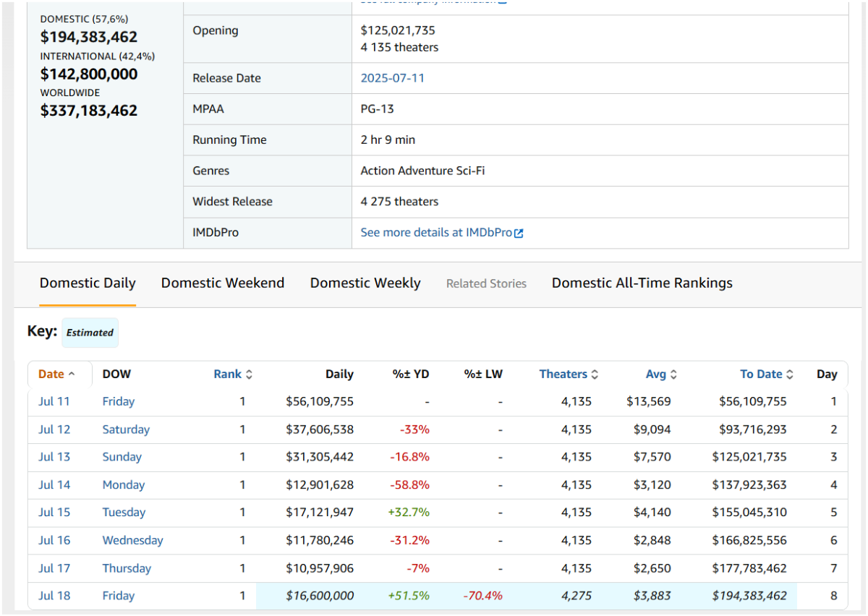The height and width of the screenshot is (616, 868).
Task: Click the Thursday link in DOW column
Action: (127, 568)
